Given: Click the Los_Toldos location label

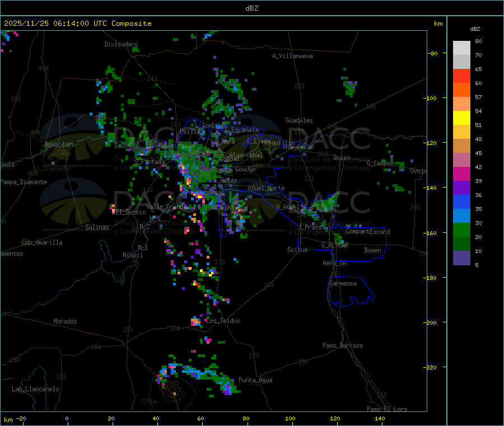Looking at the screenshot, I should (x=223, y=321).
